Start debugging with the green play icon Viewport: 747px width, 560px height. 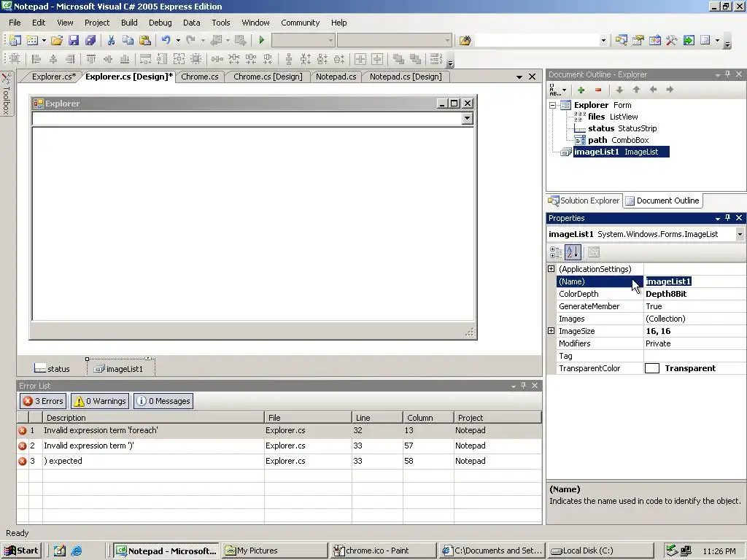point(262,41)
